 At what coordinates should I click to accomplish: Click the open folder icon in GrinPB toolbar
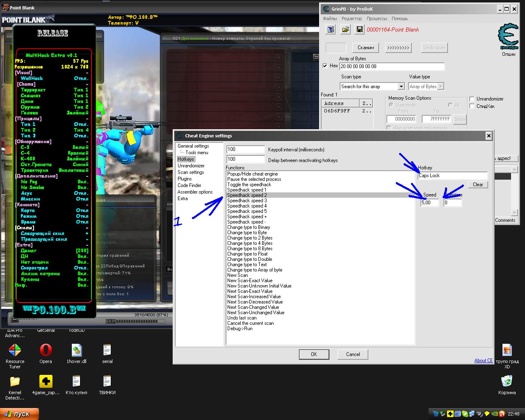coord(345,29)
